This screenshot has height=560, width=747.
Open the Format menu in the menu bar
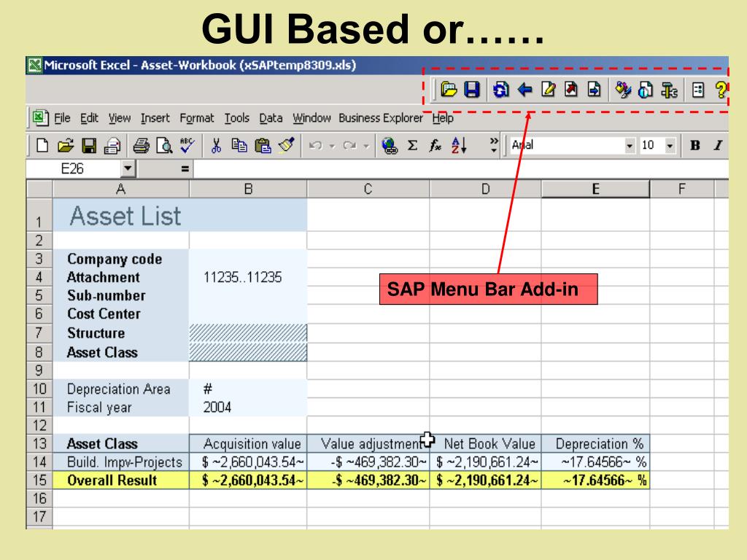tap(197, 118)
